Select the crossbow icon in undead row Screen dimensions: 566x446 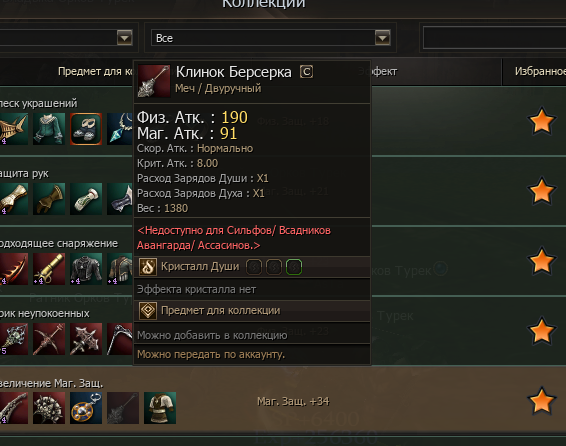pyautogui.click(x=49, y=339)
